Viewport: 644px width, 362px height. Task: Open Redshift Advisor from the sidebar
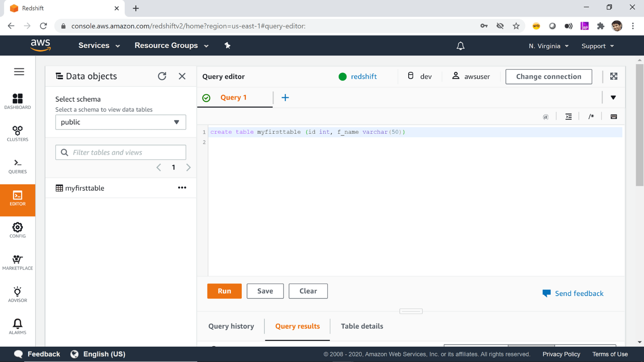[17, 295]
